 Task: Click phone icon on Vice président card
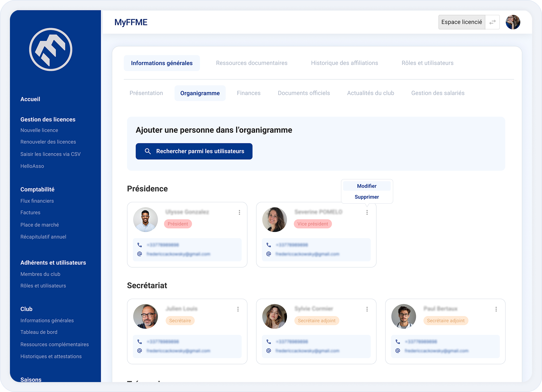click(269, 245)
